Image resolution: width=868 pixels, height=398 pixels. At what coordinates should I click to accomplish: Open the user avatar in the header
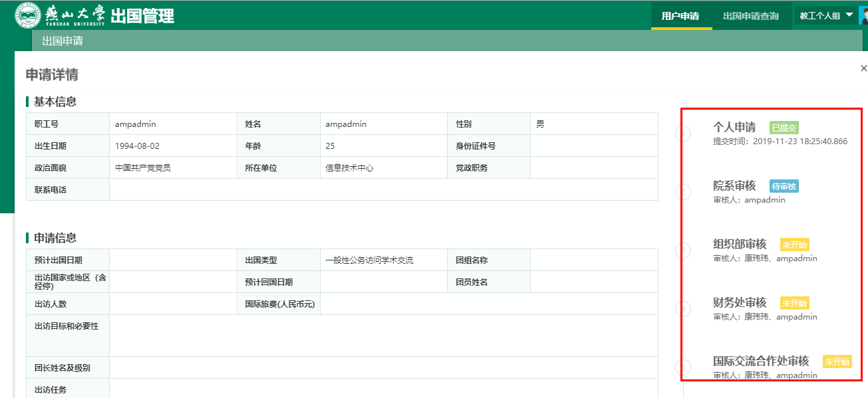pyautogui.click(x=863, y=15)
